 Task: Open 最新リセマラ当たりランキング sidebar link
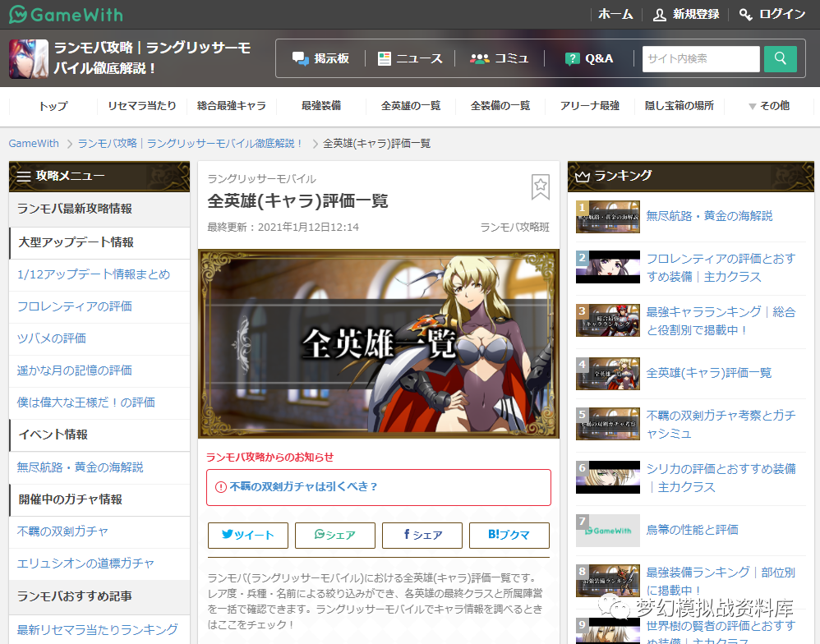[x=97, y=629]
